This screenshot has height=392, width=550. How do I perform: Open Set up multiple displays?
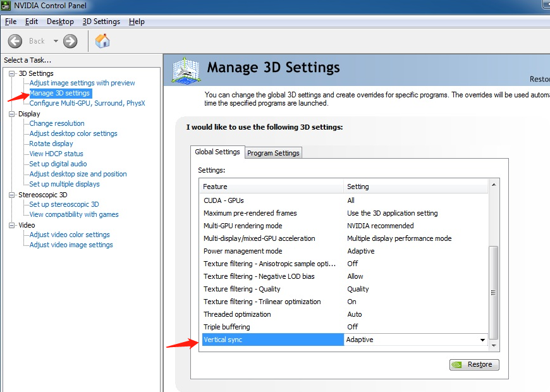[64, 184]
